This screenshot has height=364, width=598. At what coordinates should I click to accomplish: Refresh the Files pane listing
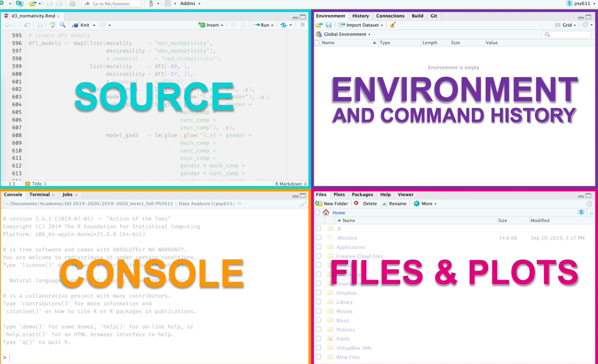click(x=589, y=204)
